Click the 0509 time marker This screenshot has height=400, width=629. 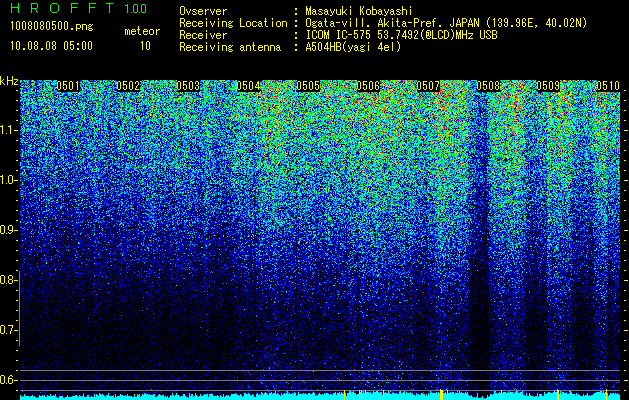tap(548, 86)
